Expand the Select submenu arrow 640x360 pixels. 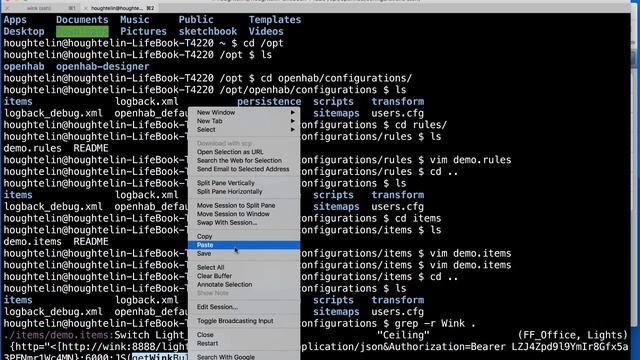pyautogui.click(x=293, y=129)
